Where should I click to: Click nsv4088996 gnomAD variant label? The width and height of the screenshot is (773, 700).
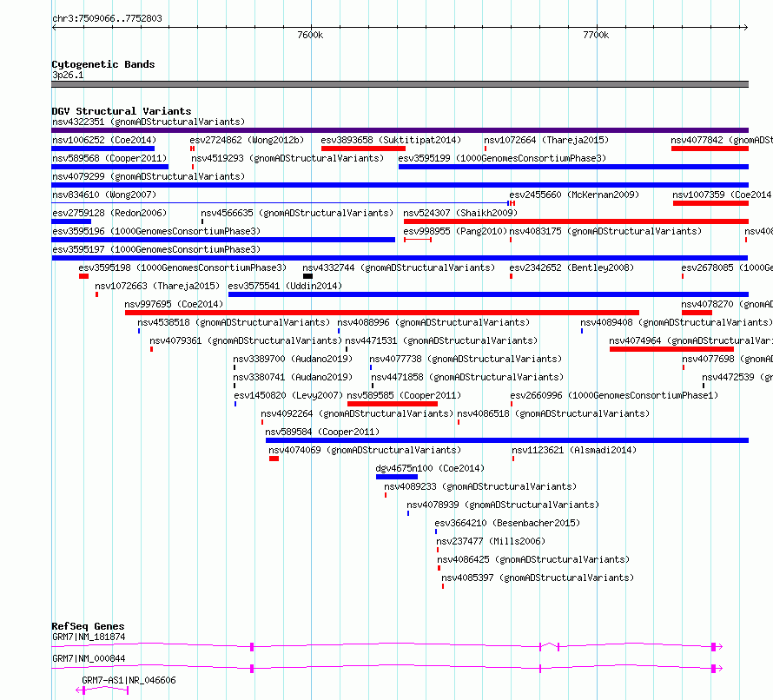(433, 322)
